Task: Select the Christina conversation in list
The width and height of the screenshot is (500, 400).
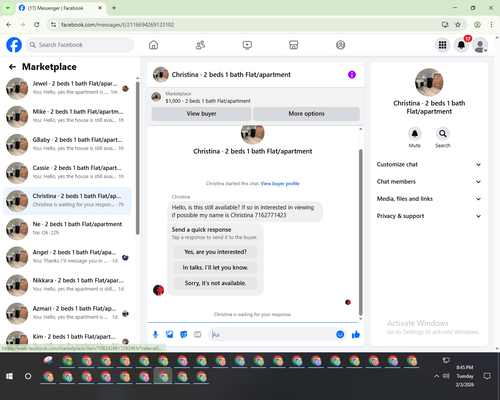Action: coord(68,201)
